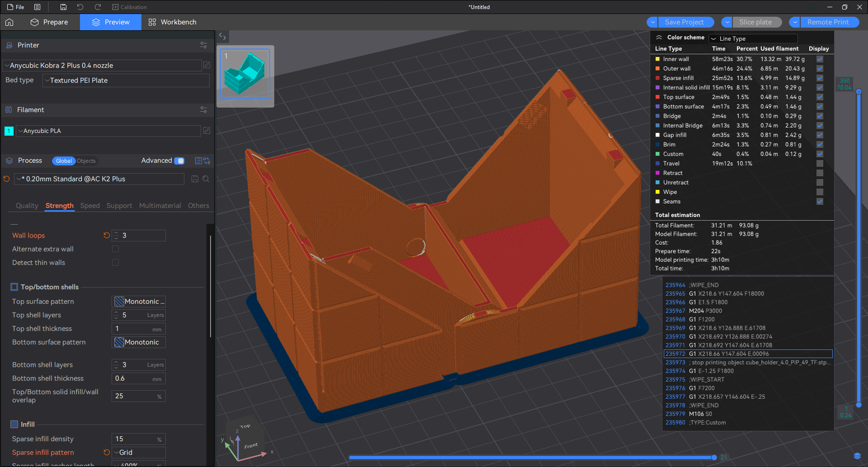Image resolution: width=868 pixels, height=467 pixels.
Task: Open Top surface pattern dropdown
Action: tap(139, 302)
